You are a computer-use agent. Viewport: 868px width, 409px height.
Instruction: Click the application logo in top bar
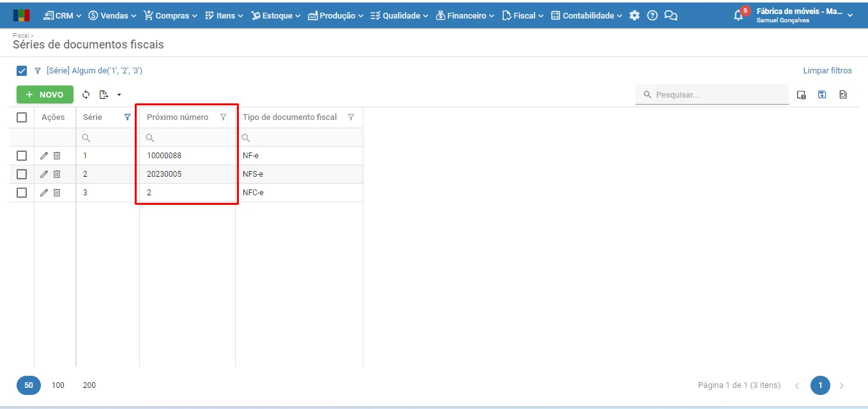click(x=21, y=15)
